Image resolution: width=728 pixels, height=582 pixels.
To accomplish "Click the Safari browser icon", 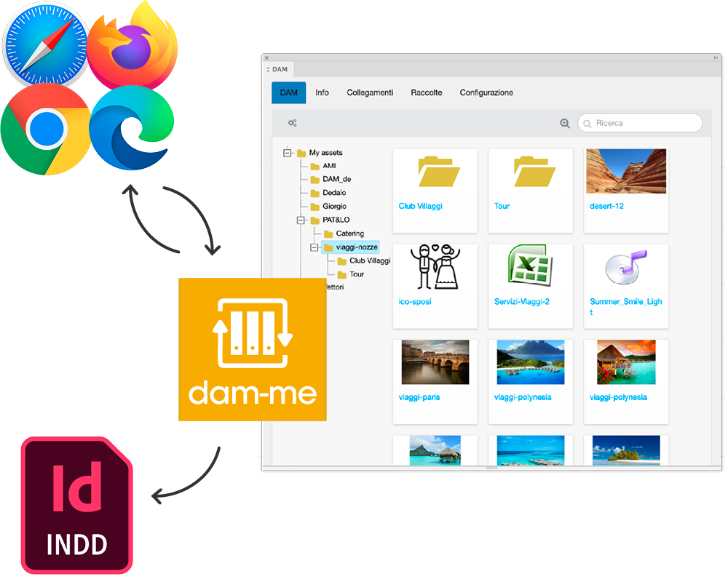I will [x=45, y=47].
